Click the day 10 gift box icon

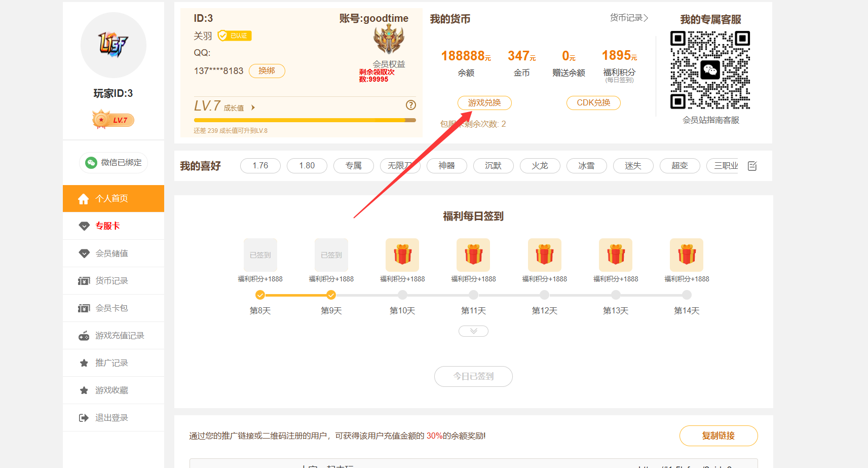click(402, 255)
